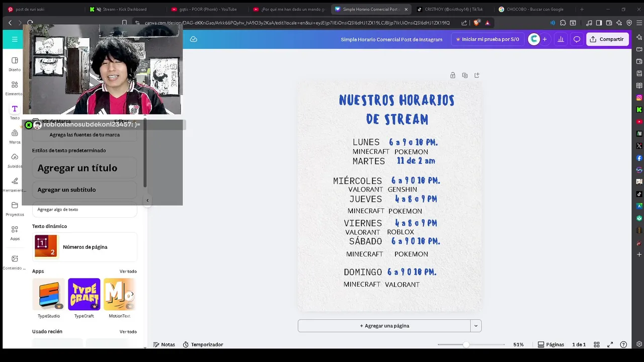644x362 pixels.
Task: Click the browser back arrow
Action: pos(10,23)
